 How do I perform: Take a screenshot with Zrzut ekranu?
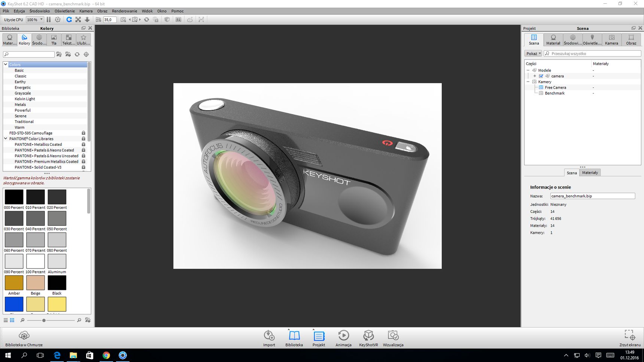(x=630, y=338)
